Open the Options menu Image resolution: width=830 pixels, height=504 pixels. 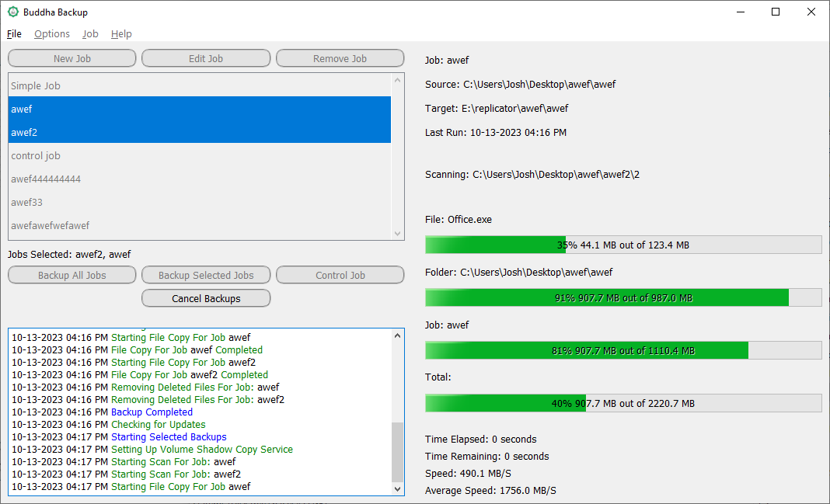coord(52,34)
